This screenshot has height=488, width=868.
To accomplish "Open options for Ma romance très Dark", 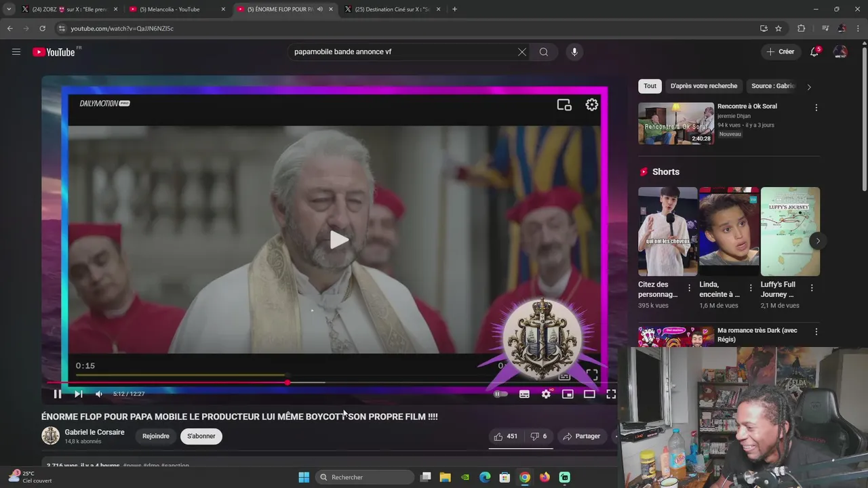I will (816, 332).
